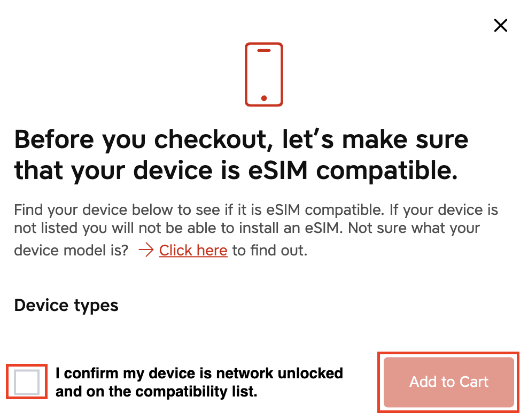Click the X icon to dismiss the dialog
This screenshot has width=528, height=420.
click(x=500, y=25)
